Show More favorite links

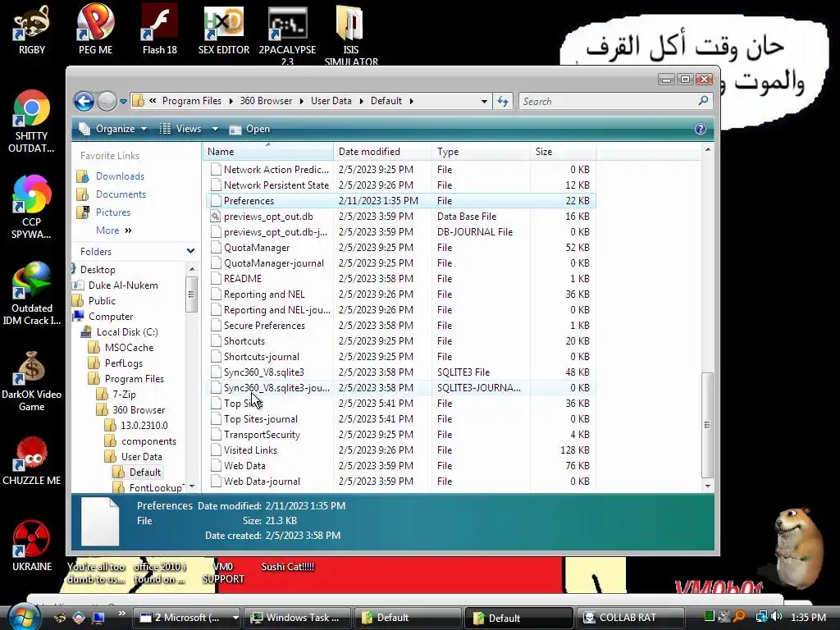[113, 231]
